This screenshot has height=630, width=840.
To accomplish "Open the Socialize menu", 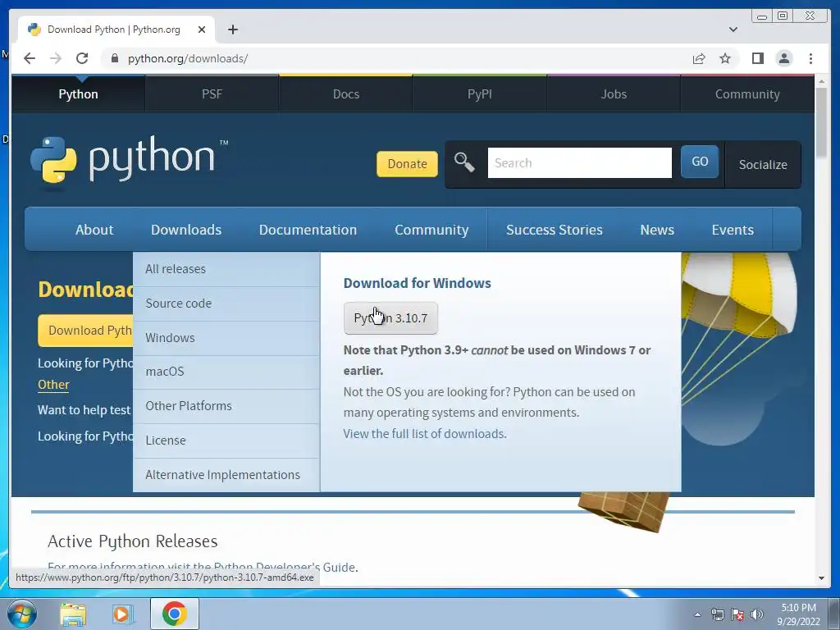I will (x=763, y=164).
